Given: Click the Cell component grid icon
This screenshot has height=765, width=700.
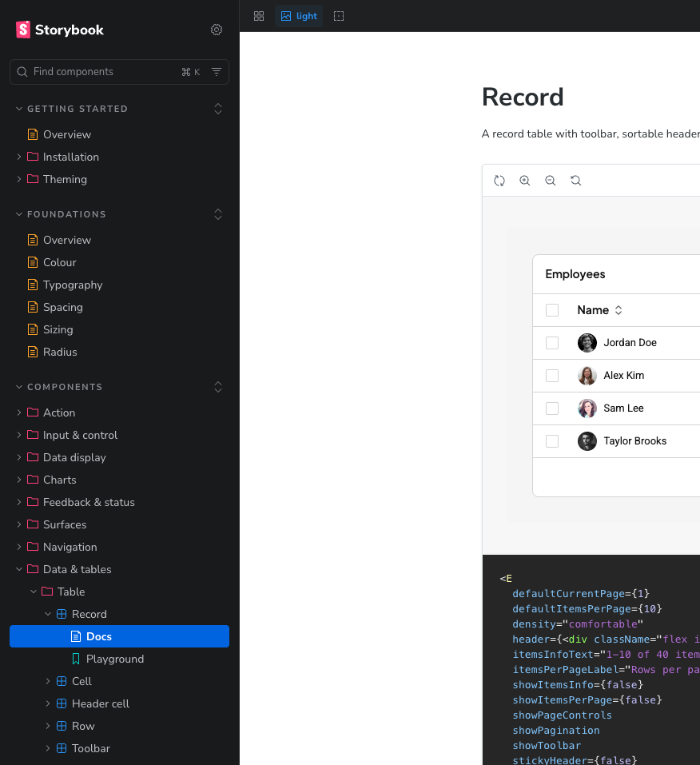Looking at the screenshot, I should pyautogui.click(x=62, y=682).
